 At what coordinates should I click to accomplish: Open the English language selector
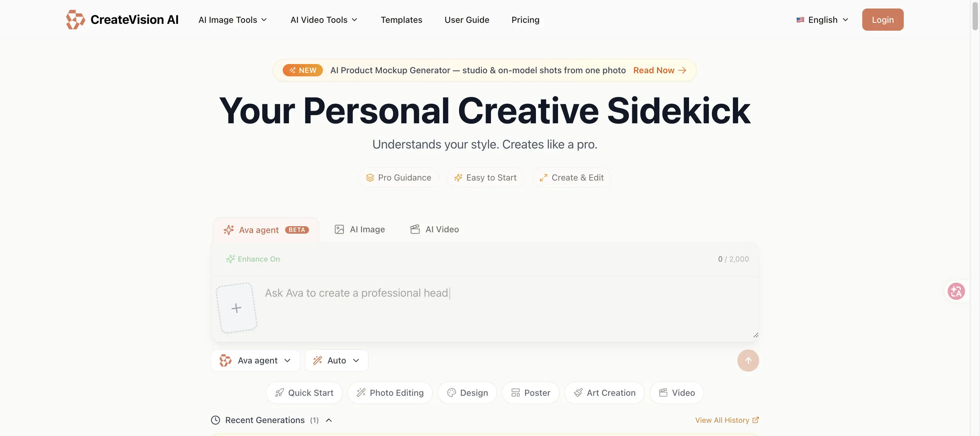coord(822,19)
